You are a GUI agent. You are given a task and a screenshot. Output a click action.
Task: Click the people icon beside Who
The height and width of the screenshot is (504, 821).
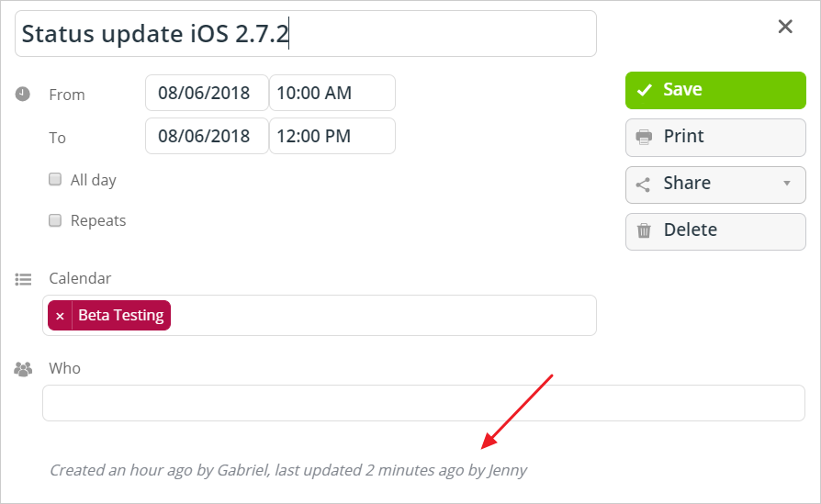point(23,369)
